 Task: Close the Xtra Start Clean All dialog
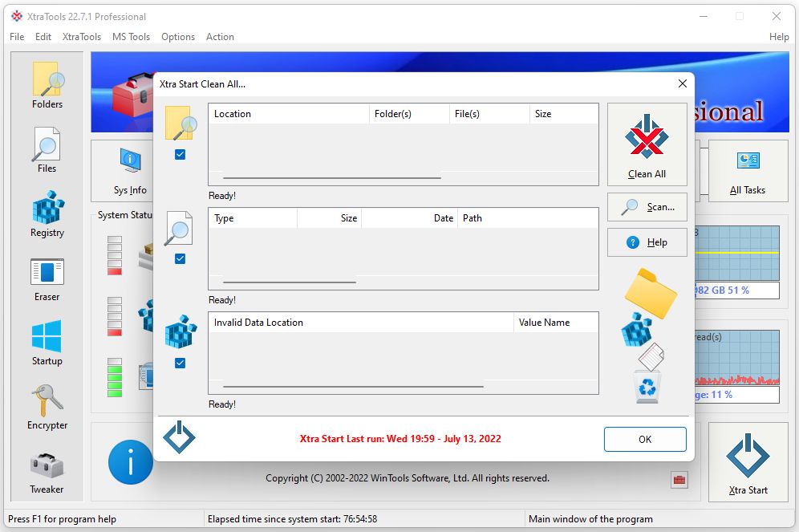pyautogui.click(x=683, y=83)
